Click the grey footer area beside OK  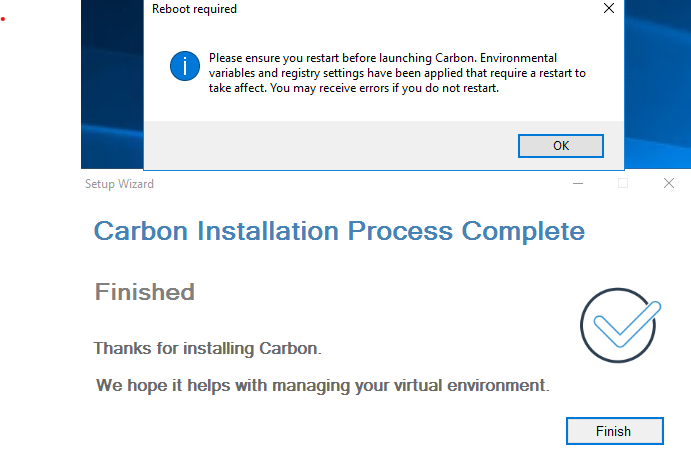(331, 145)
